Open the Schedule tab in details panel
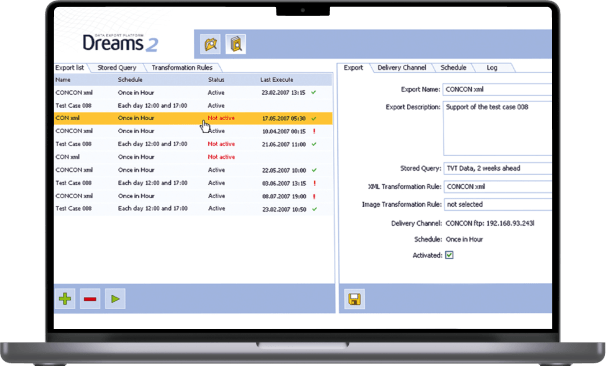Viewport: 606px width, 366px height. coord(453,68)
